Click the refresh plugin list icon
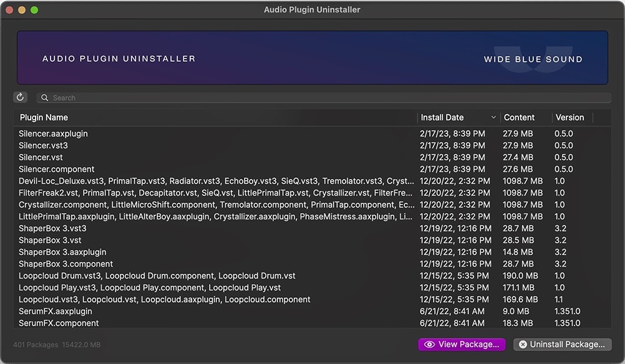 point(21,97)
